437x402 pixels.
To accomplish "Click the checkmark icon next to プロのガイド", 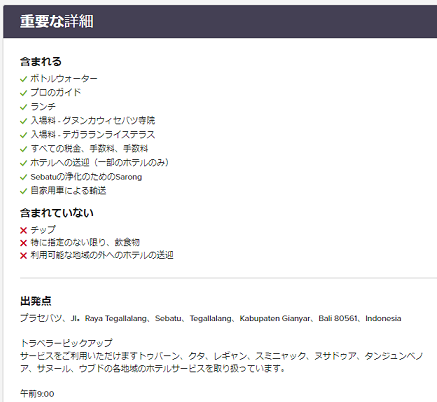I will pyautogui.click(x=23, y=93).
